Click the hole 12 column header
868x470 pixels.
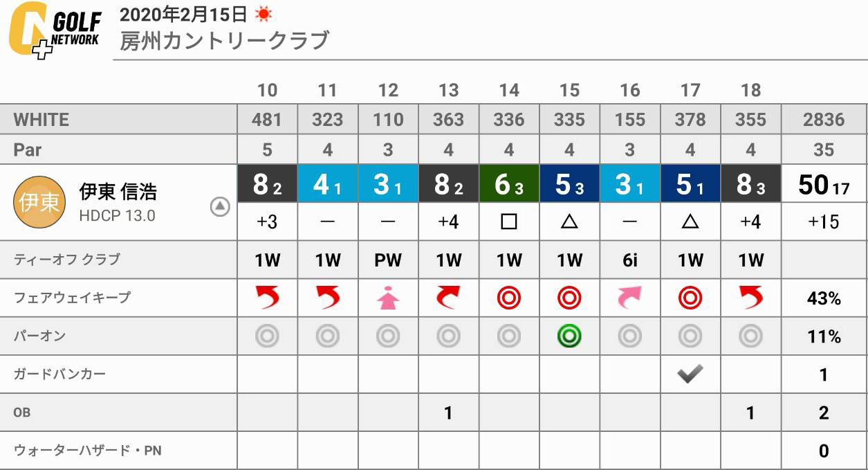click(x=388, y=90)
